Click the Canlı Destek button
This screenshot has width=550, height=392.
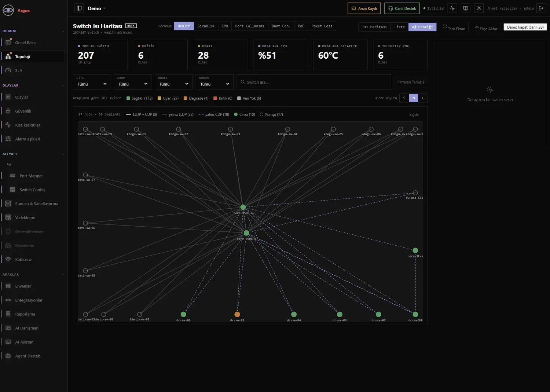pyautogui.click(x=402, y=8)
